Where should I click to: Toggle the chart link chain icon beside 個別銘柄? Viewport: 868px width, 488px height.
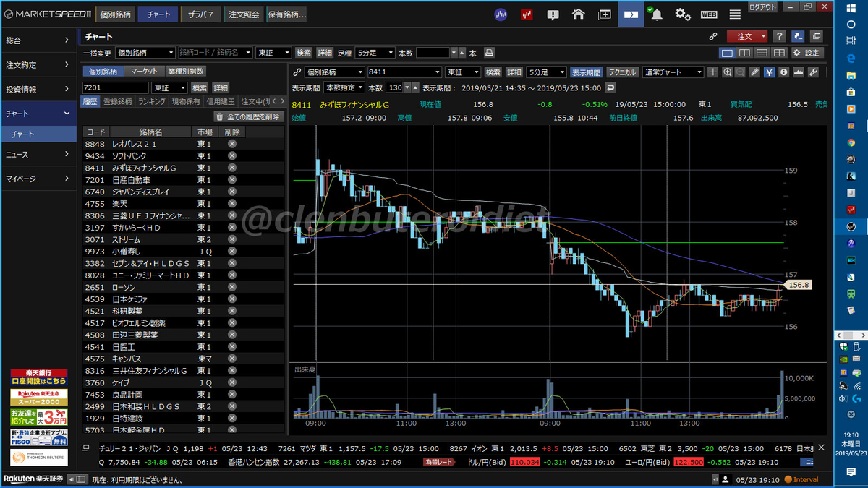pos(297,72)
